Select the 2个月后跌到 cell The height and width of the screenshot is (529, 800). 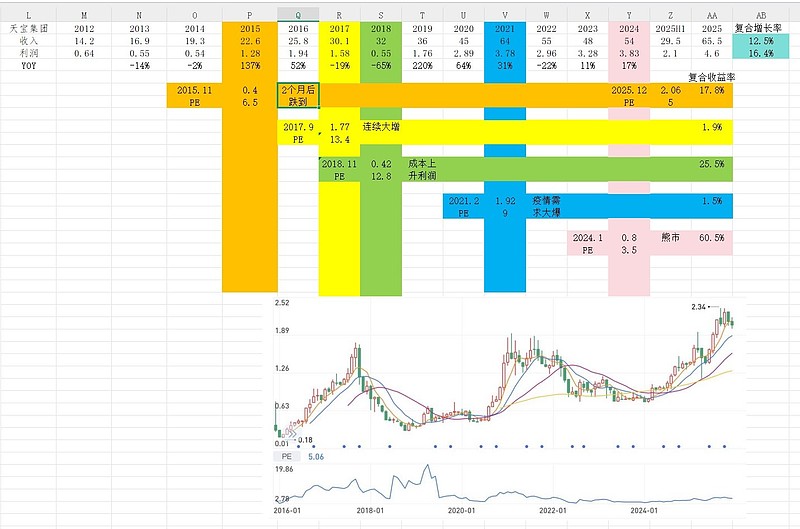pos(298,95)
